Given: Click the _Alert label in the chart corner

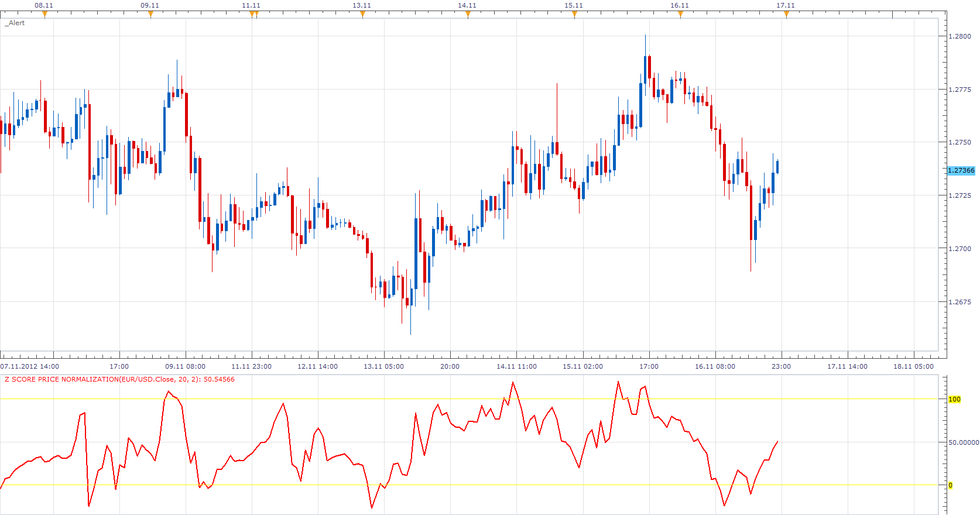Looking at the screenshot, I should pyautogui.click(x=15, y=23).
